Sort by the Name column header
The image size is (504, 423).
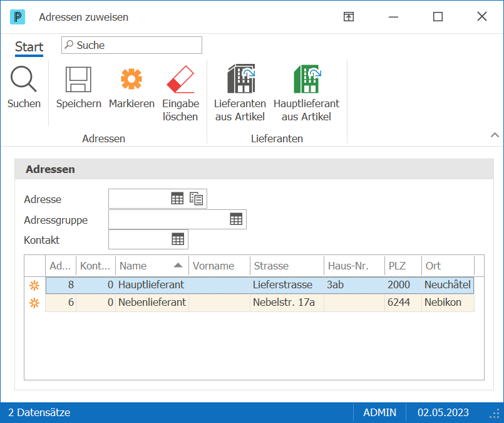click(152, 266)
